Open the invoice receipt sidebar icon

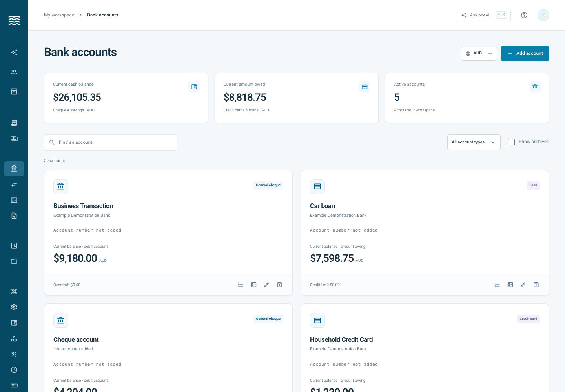[14, 123]
